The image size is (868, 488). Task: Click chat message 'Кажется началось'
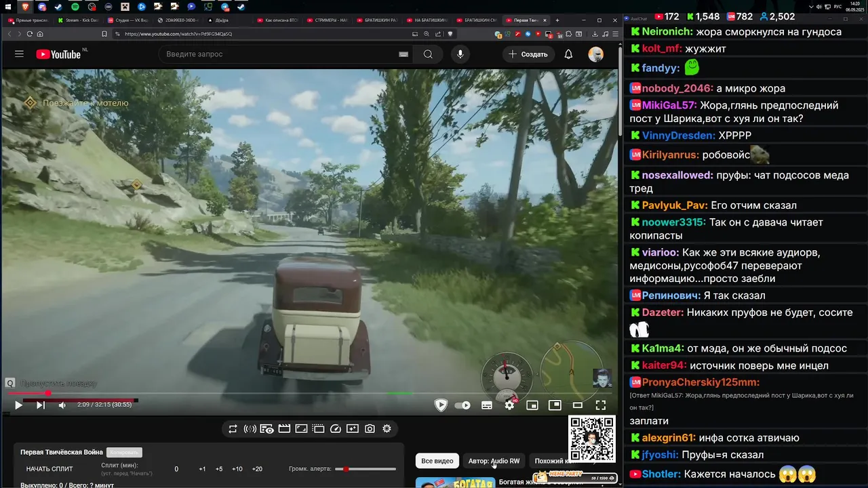[730, 474]
